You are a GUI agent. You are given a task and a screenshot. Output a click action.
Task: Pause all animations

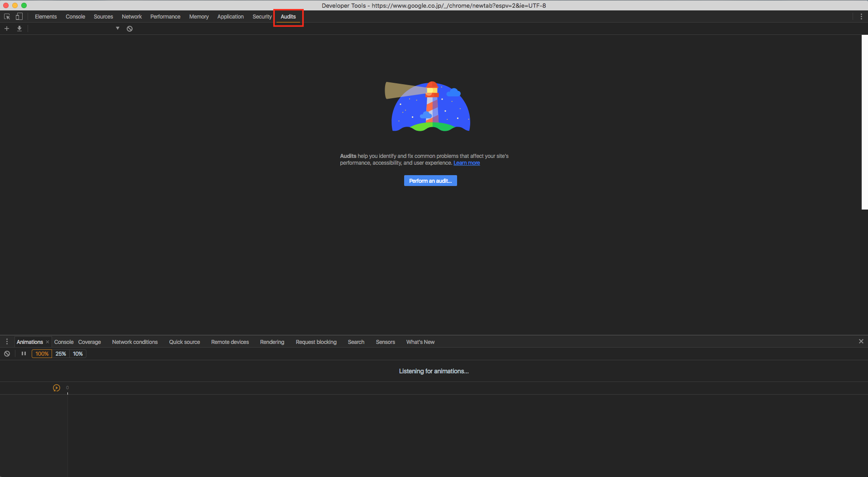[24, 354]
